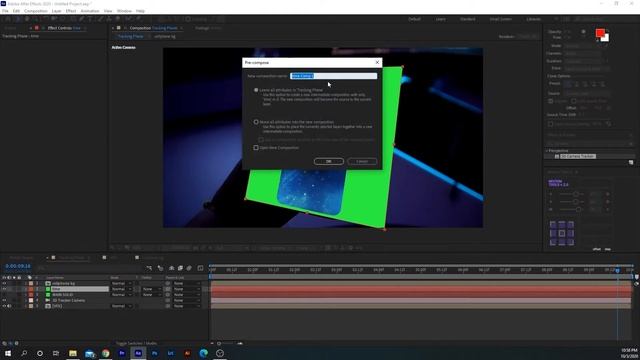The height and width of the screenshot is (360, 640).
Task: Open the blend mode dropdown for layer 1
Action: click(121, 283)
